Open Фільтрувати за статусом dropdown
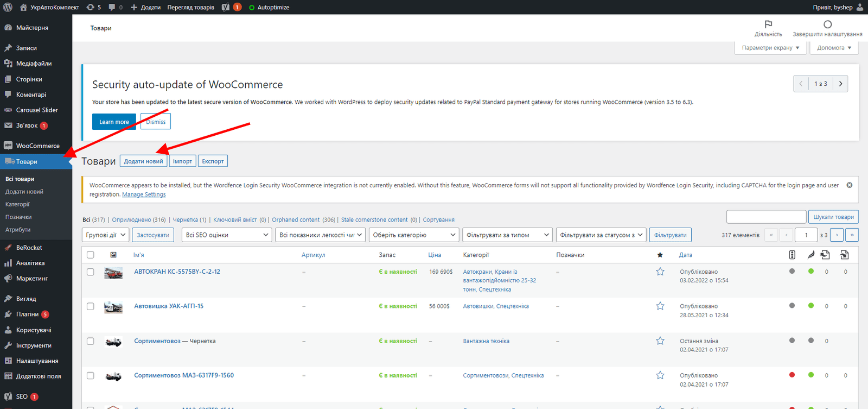Viewport: 868px width, 409px height. (x=601, y=235)
